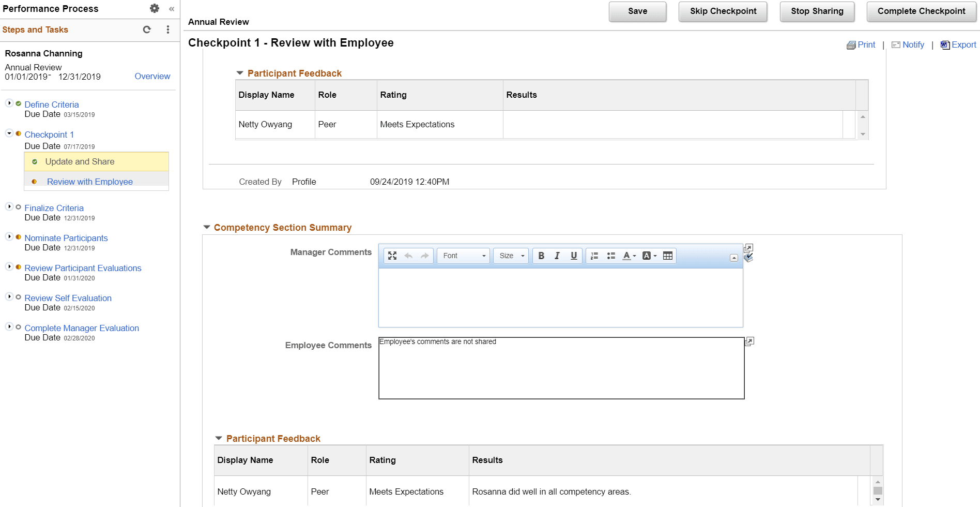Collapse the Competency Section Summary section
This screenshot has height=507, width=980.
tap(207, 227)
